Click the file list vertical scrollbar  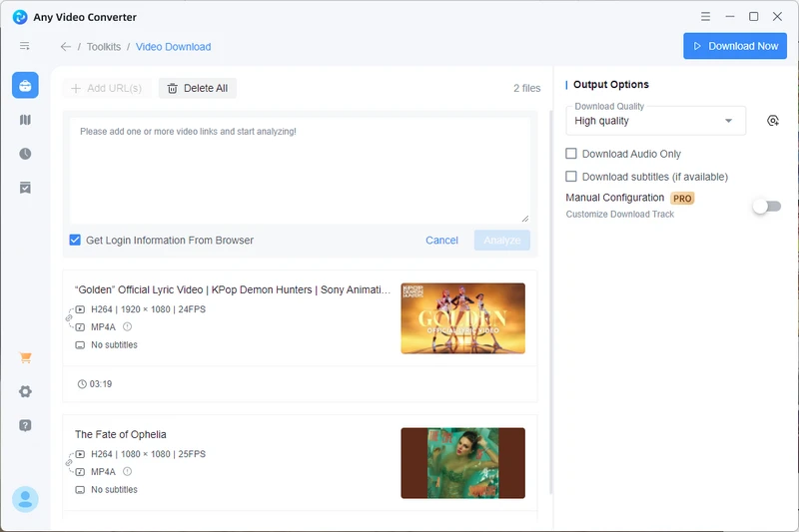click(x=551, y=301)
